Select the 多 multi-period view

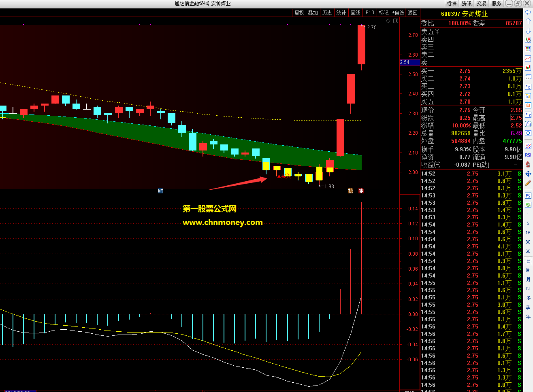point(528,298)
